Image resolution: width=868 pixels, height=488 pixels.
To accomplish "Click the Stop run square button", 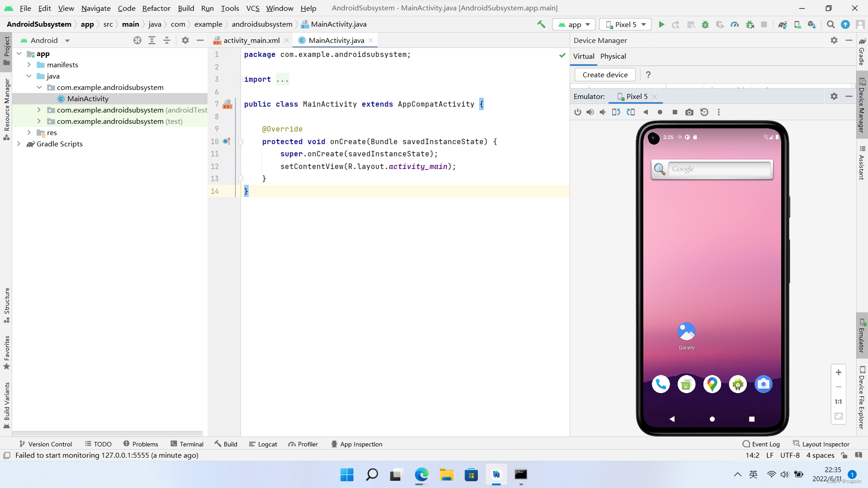I will pos(764,24).
